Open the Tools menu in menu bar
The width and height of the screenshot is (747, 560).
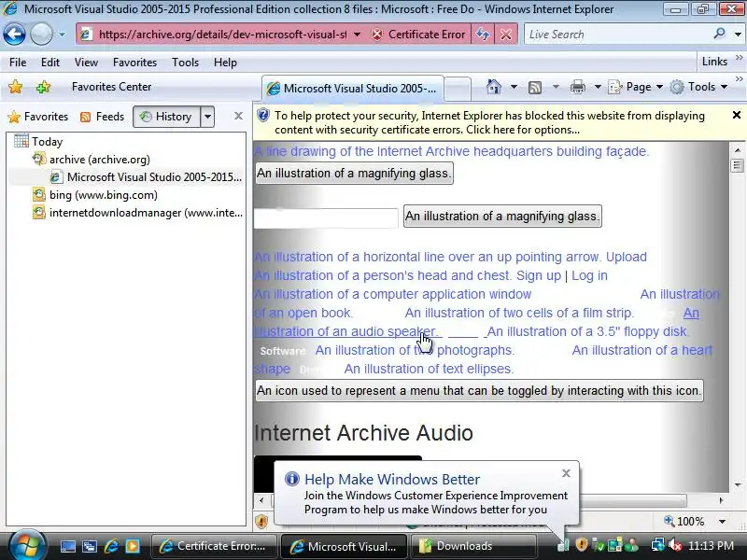(x=185, y=63)
